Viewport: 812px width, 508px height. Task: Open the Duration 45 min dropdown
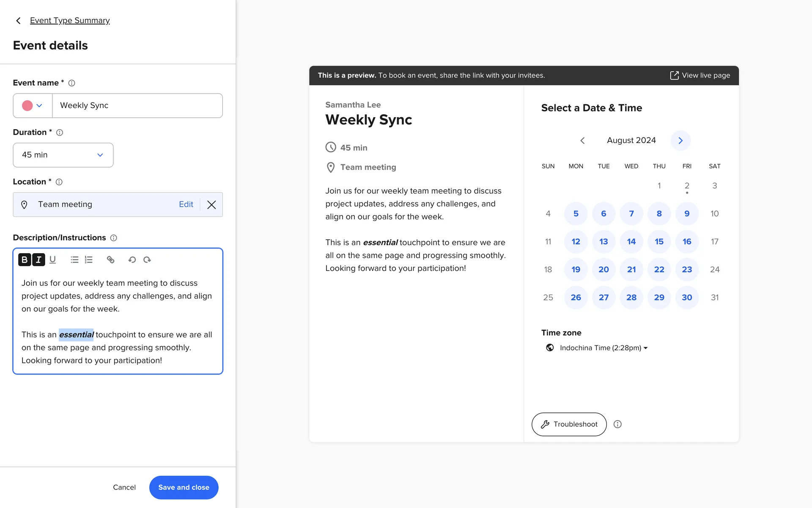(63, 155)
